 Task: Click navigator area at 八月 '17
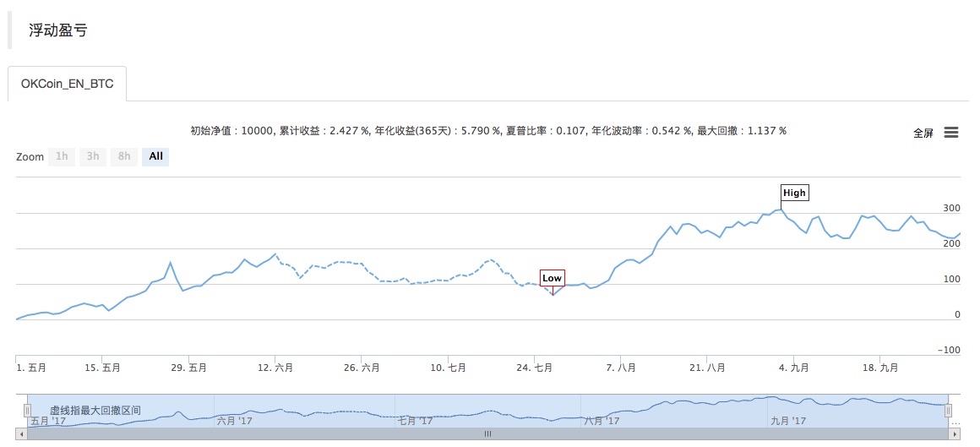pyautogui.click(x=602, y=421)
